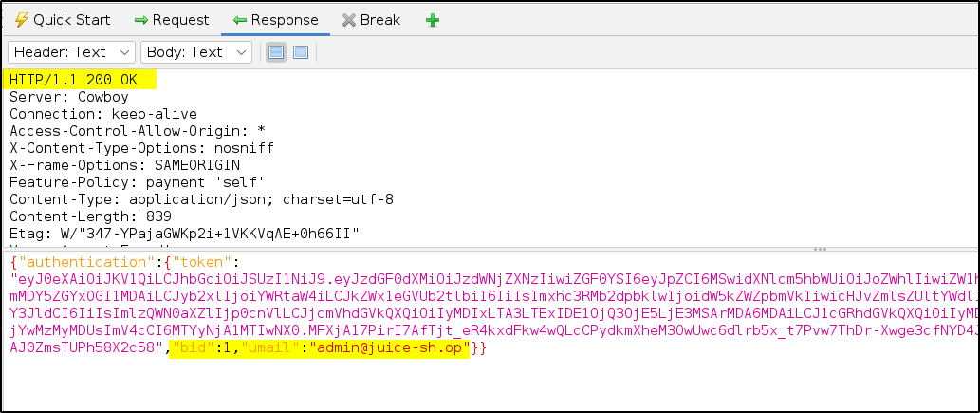Click the HTTP/1.1 200 OK status line
Screen dimensions: 980x413
coord(74,80)
